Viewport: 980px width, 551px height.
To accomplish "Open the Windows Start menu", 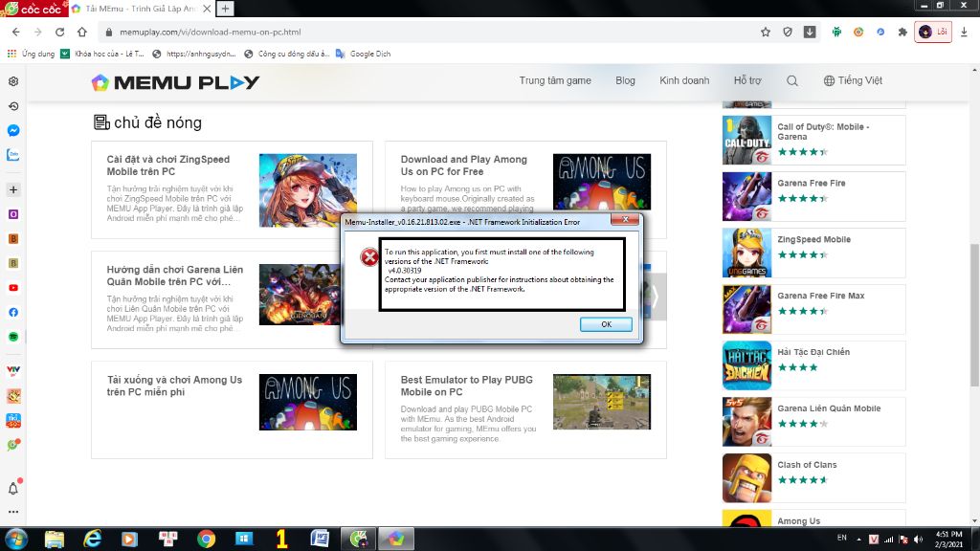I will pos(15,539).
